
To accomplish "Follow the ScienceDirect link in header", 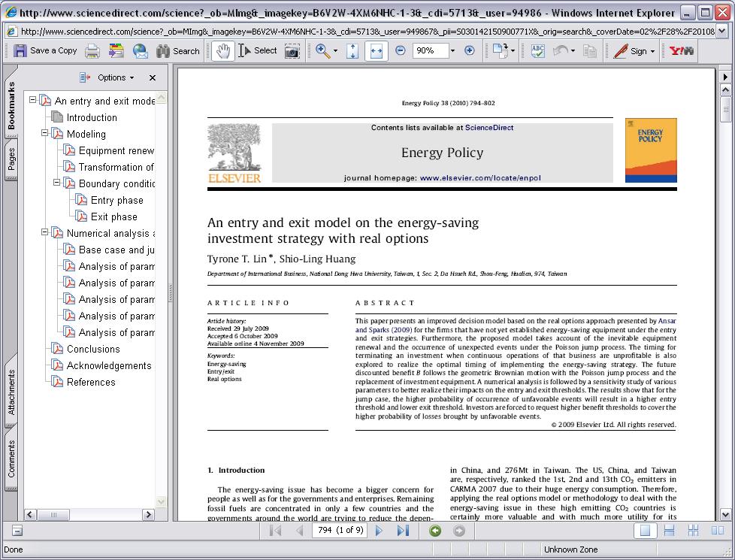I will (489, 128).
